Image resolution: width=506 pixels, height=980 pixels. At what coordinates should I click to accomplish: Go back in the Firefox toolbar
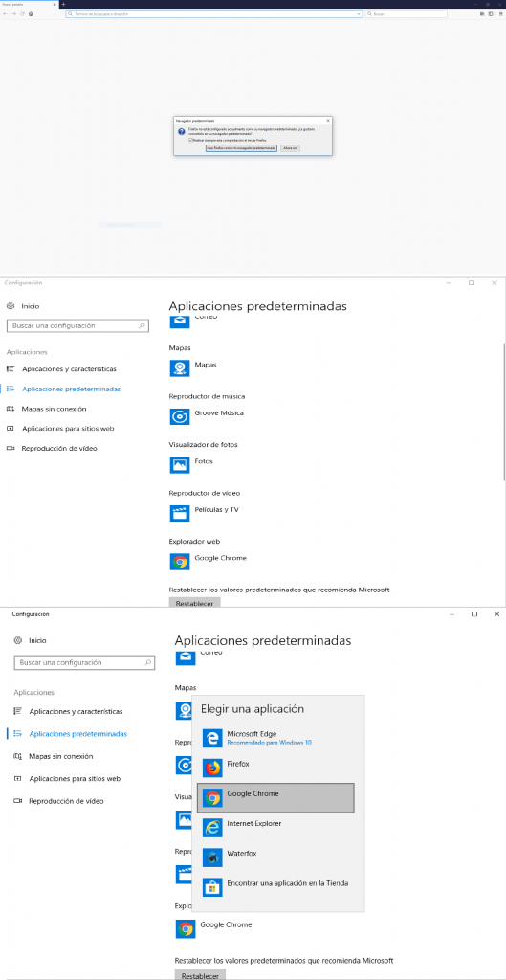[6, 13]
